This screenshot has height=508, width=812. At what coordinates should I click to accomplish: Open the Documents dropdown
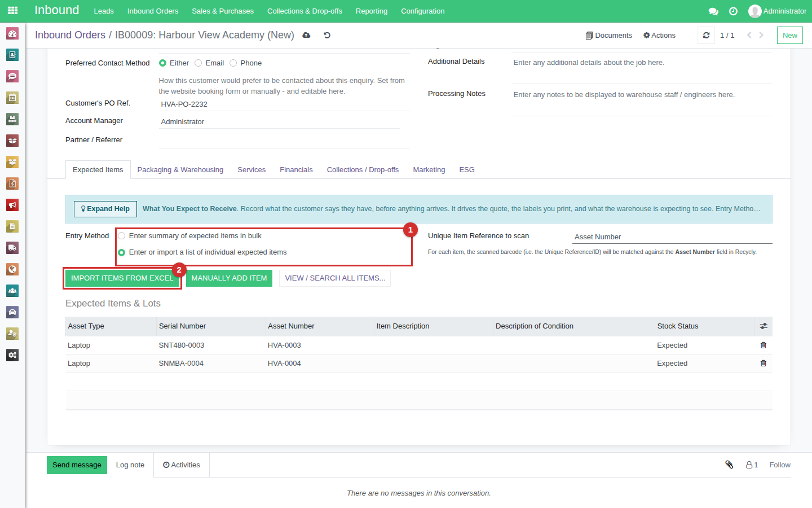tap(608, 36)
